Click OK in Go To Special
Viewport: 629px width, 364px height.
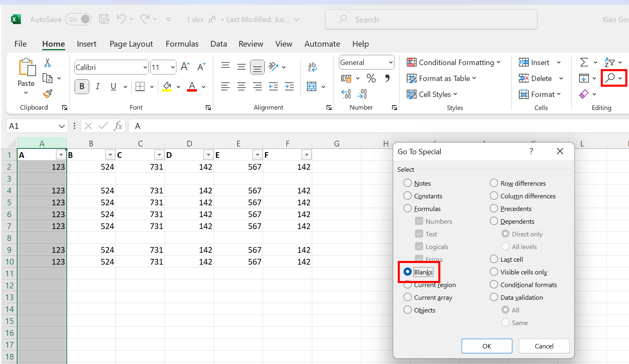tap(487, 346)
